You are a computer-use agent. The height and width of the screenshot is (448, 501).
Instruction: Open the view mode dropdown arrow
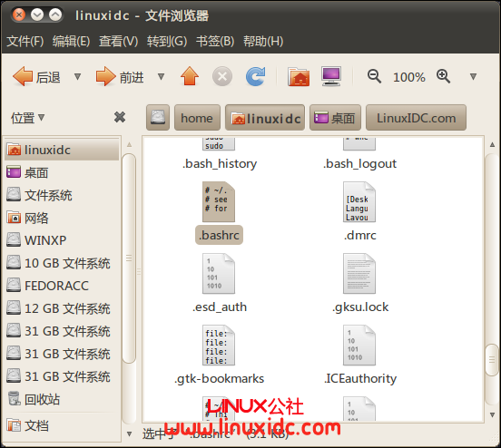(473, 77)
